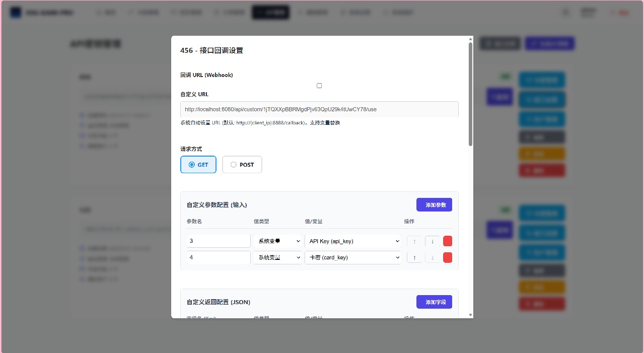Screen dimensions: 644x353
Task: Open the API Key (api_key) variable dropdown
Action: [353, 241]
